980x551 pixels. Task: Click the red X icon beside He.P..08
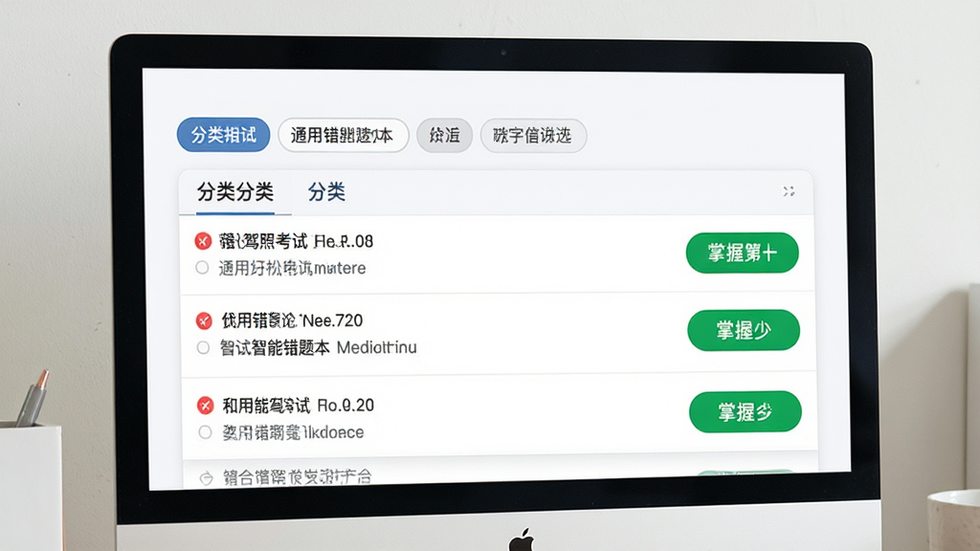[203, 241]
